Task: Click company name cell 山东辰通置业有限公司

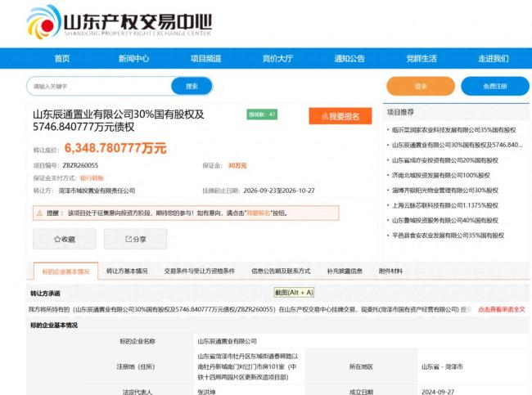Action: 227,341
